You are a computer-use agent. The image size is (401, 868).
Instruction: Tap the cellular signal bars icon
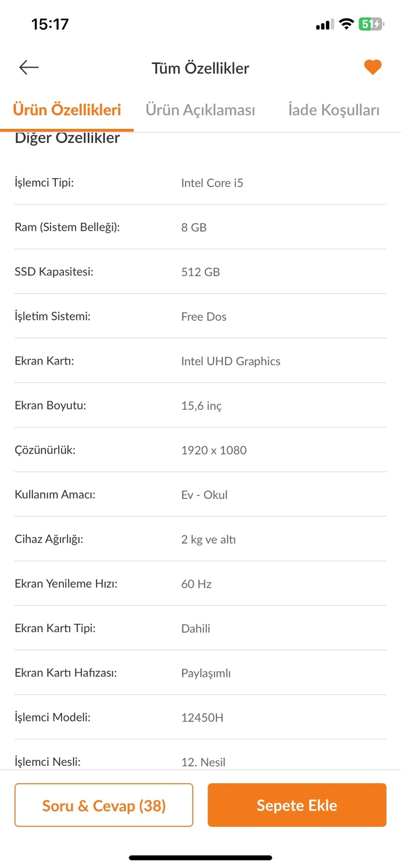point(324,24)
